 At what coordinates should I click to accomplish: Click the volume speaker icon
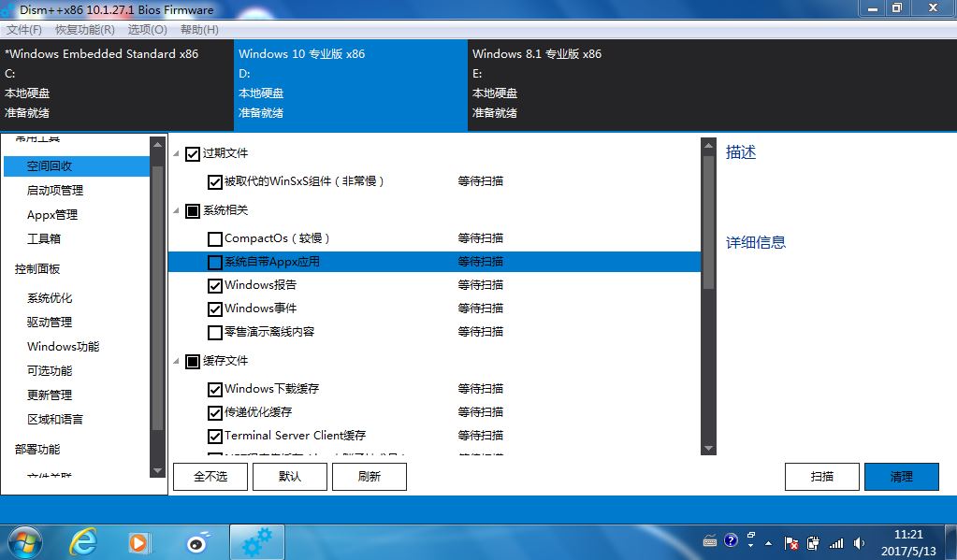click(859, 543)
